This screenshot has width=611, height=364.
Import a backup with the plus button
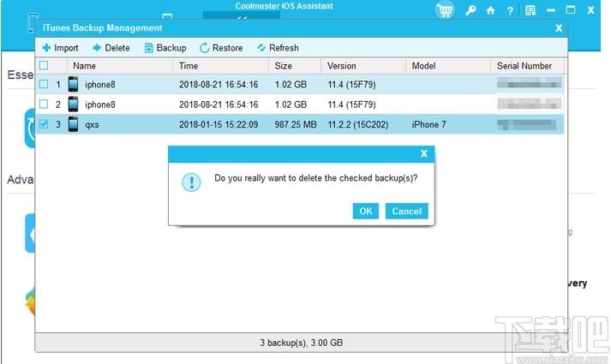pos(60,48)
